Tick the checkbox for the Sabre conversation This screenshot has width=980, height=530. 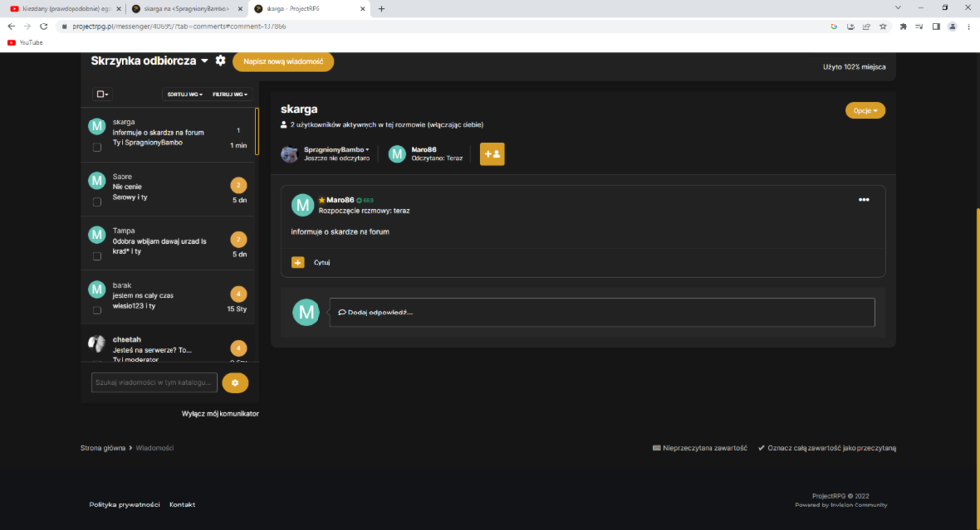97,202
